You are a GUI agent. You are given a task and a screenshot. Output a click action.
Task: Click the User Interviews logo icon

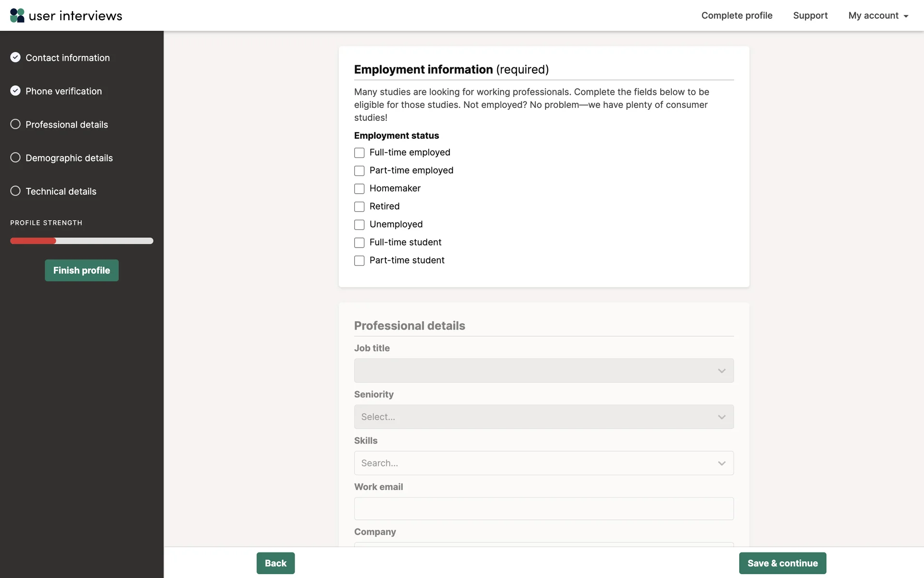pos(17,15)
